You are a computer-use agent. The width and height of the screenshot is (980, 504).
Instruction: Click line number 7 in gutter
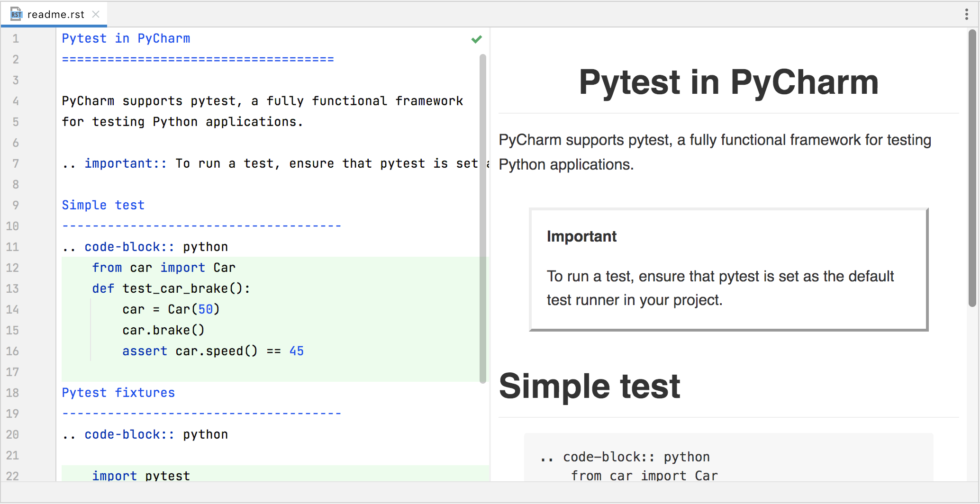(16, 163)
